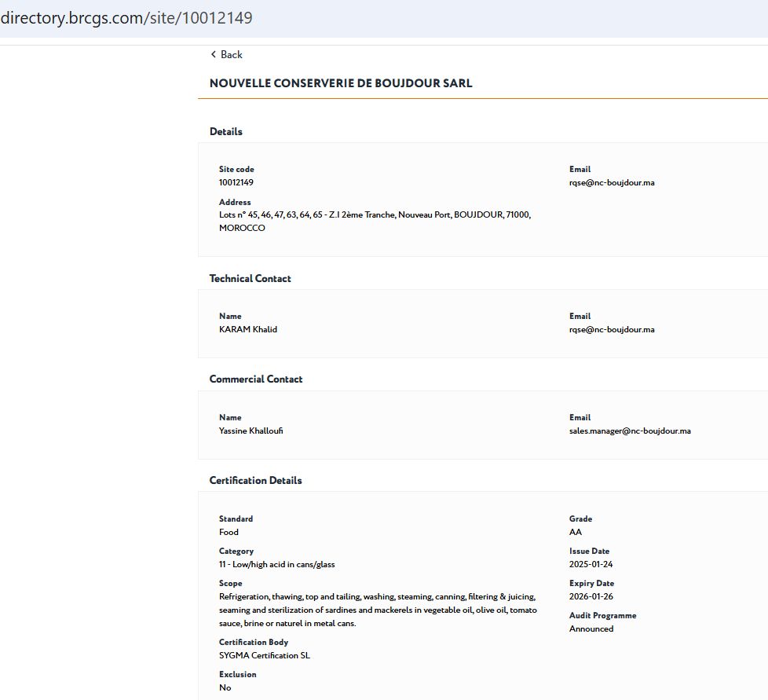Click the site email under Details
The image size is (768, 700).
[x=612, y=182]
